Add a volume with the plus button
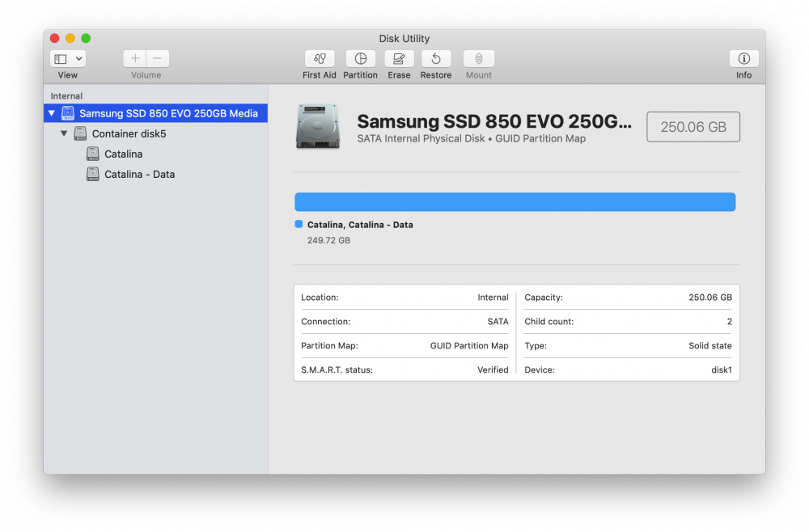Viewport: 809px width, 532px height. pyautogui.click(x=134, y=59)
